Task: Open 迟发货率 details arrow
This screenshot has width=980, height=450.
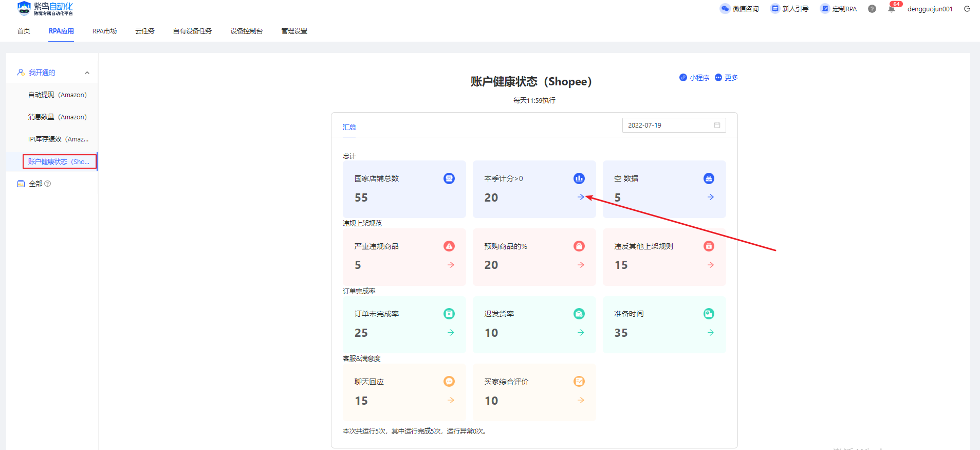Action: 581,333
